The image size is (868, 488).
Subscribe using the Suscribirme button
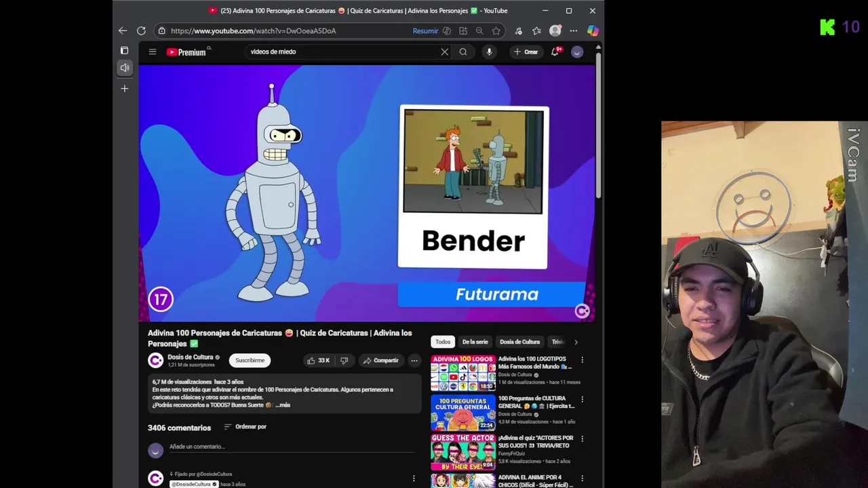tap(250, 361)
